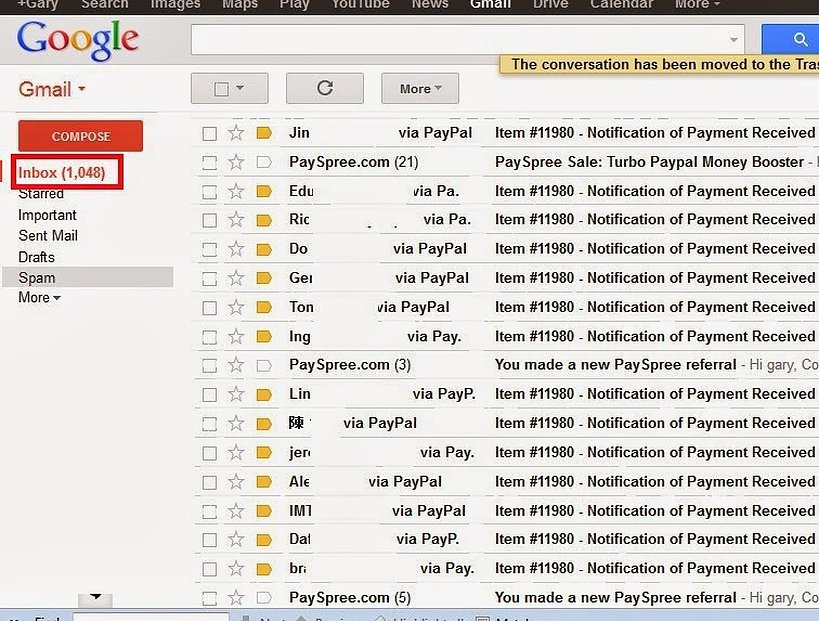Star the Lin via PayP. email
The image size is (819, 621).
pyautogui.click(x=236, y=394)
